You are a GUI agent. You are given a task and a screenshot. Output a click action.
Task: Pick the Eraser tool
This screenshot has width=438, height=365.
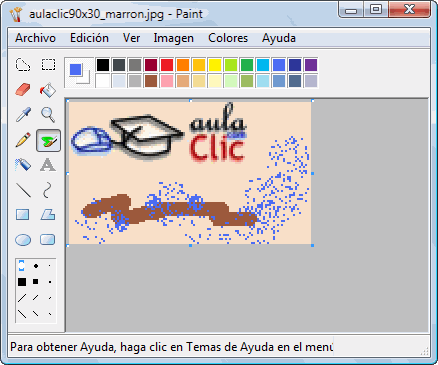pyautogui.click(x=23, y=90)
